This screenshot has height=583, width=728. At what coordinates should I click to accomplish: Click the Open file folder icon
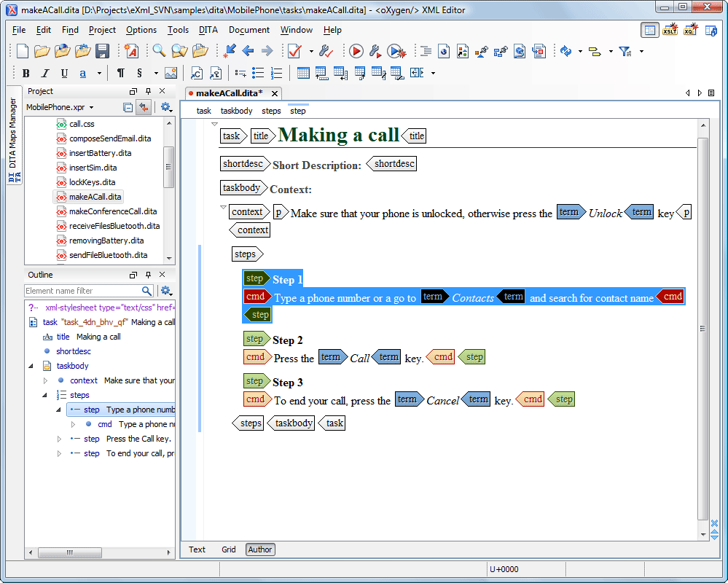pyautogui.click(x=42, y=51)
